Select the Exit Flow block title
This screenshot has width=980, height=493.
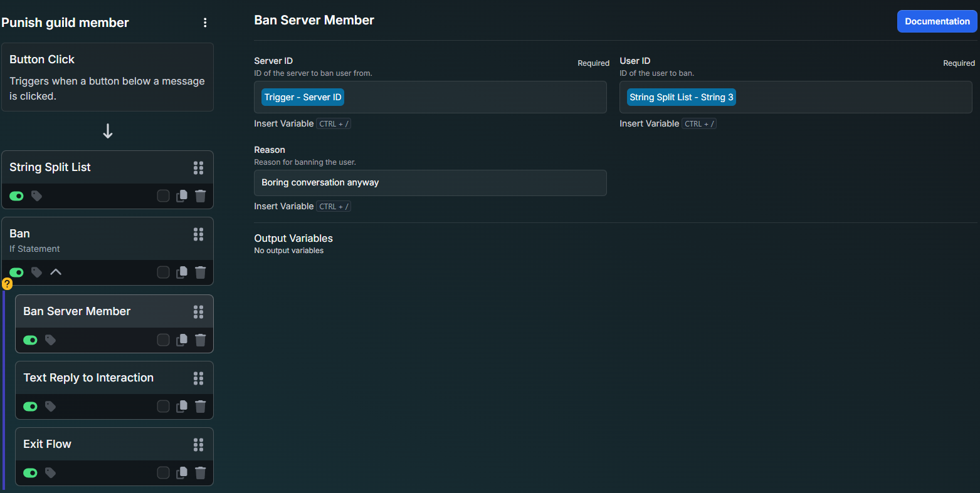[x=47, y=444]
